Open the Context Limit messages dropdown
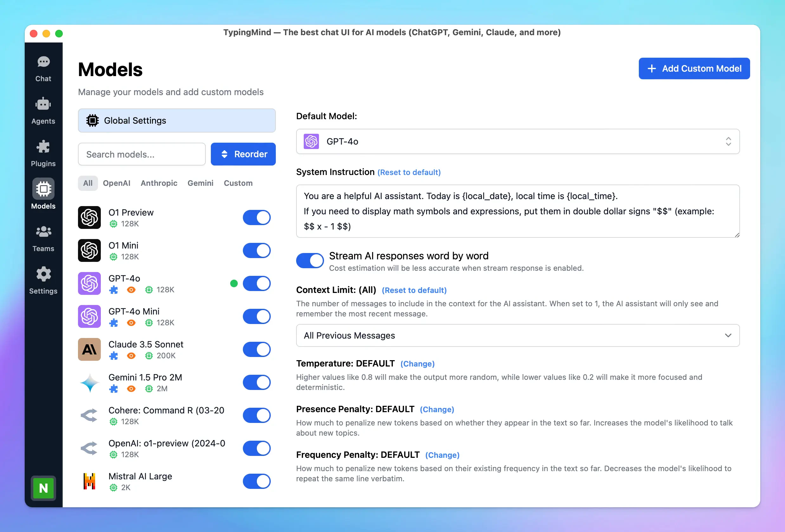The height and width of the screenshot is (532, 785). pos(518,335)
